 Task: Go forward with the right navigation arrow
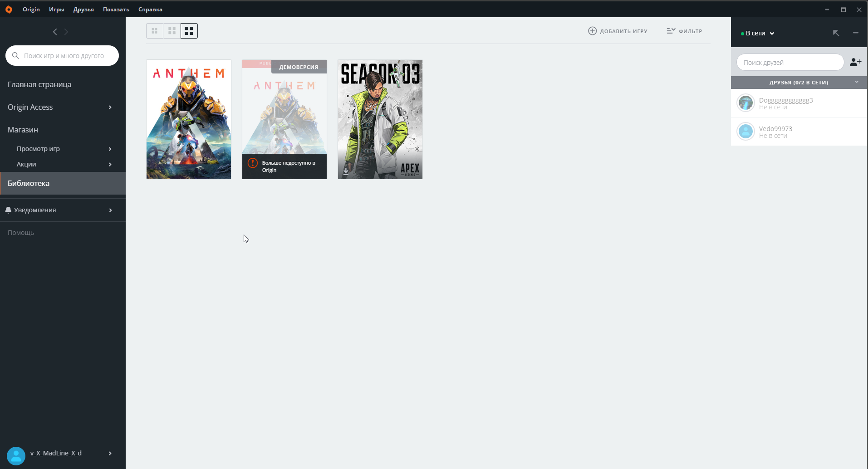tap(66, 32)
